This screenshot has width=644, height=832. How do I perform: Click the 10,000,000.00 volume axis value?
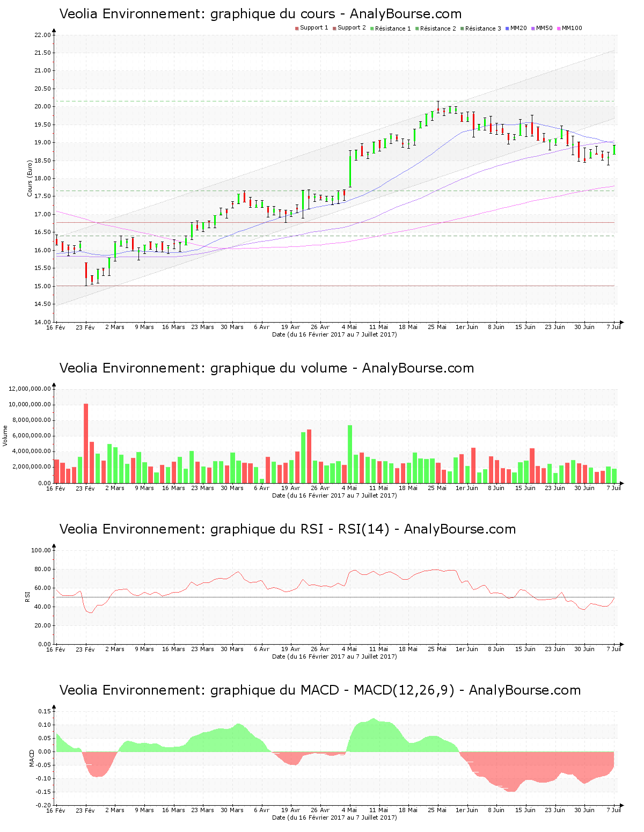coord(30,404)
